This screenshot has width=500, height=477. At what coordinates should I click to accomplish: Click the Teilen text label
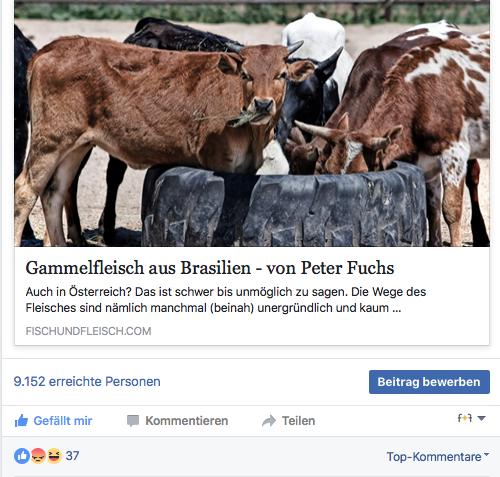298,421
